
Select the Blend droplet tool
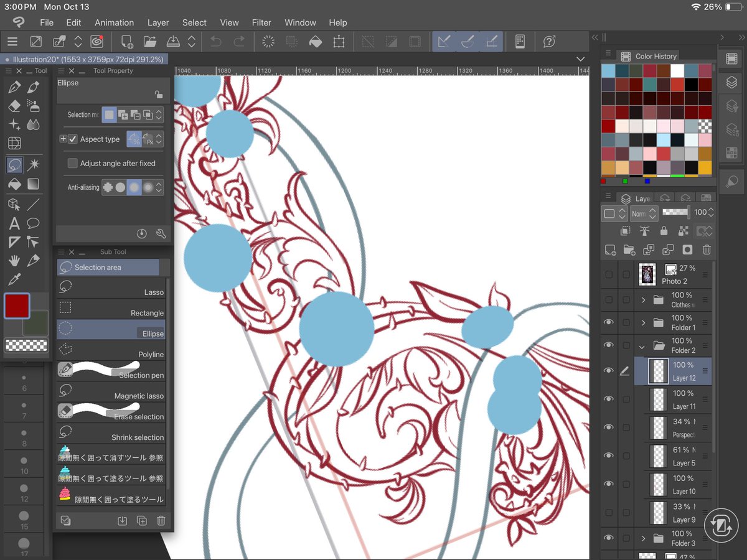tap(34, 125)
